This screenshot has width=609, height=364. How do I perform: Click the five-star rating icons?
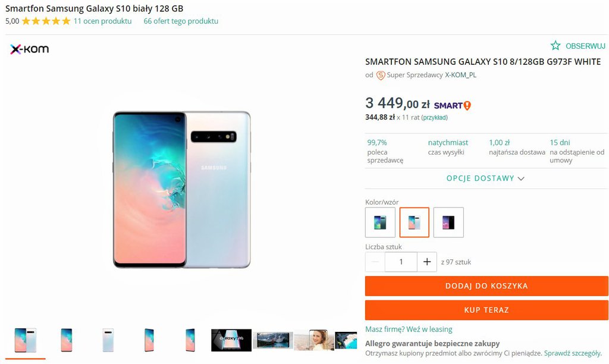coord(46,21)
